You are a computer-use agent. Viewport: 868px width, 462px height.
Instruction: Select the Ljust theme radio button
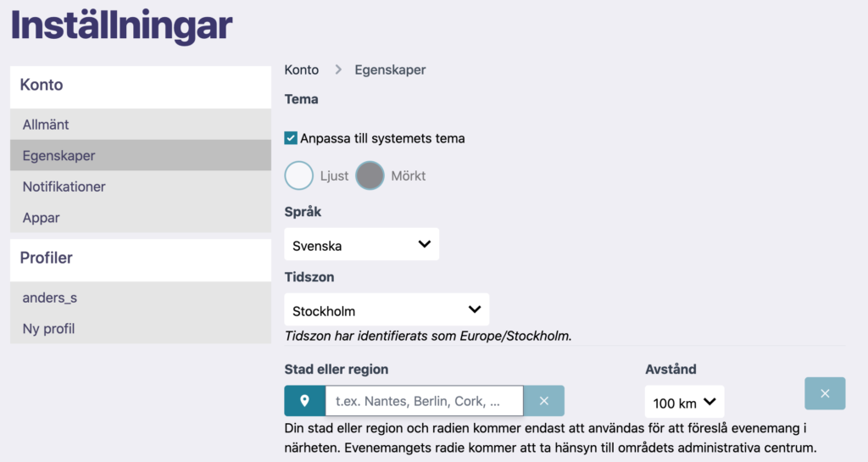coord(299,175)
